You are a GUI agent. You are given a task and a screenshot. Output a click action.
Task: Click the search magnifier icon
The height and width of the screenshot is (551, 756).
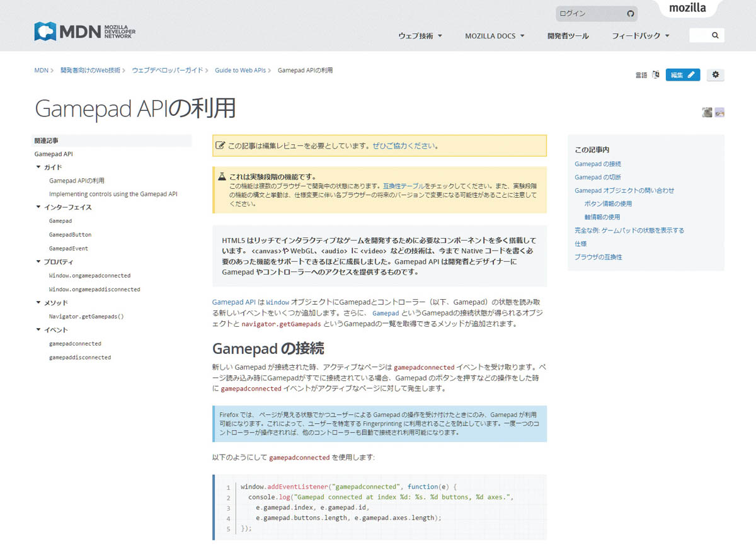coord(715,36)
